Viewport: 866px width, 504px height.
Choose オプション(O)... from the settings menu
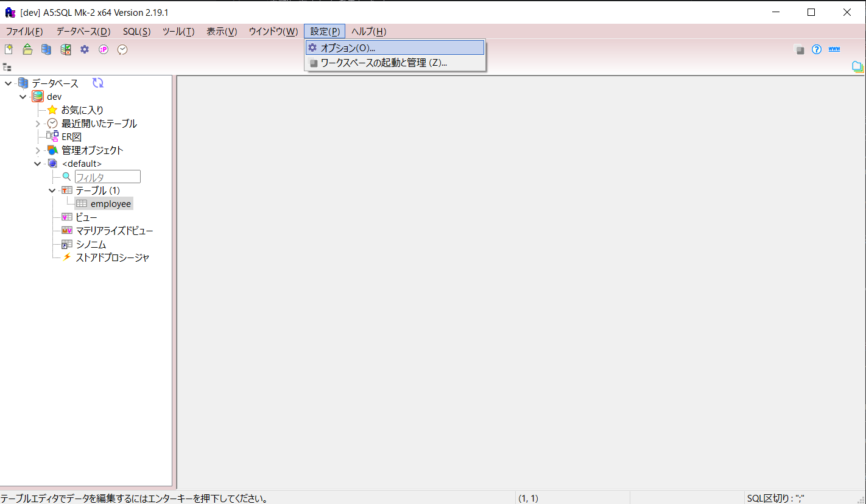click(348, 47)
